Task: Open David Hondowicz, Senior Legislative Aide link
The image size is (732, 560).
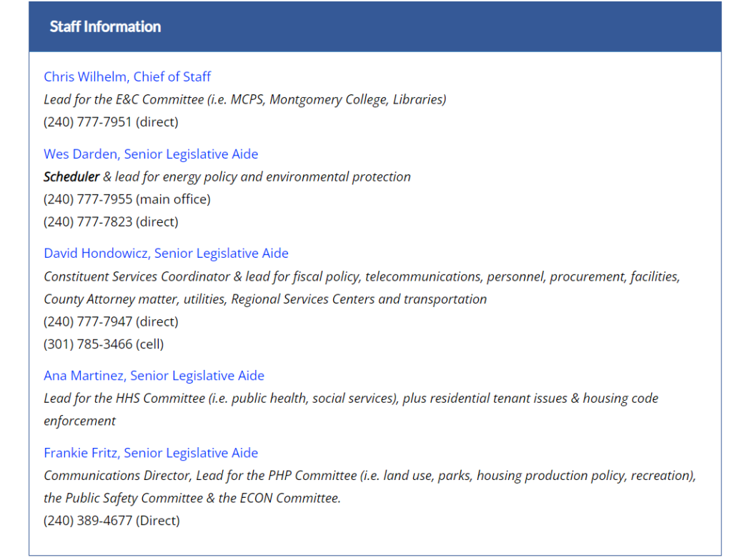Action: (166, 253)
